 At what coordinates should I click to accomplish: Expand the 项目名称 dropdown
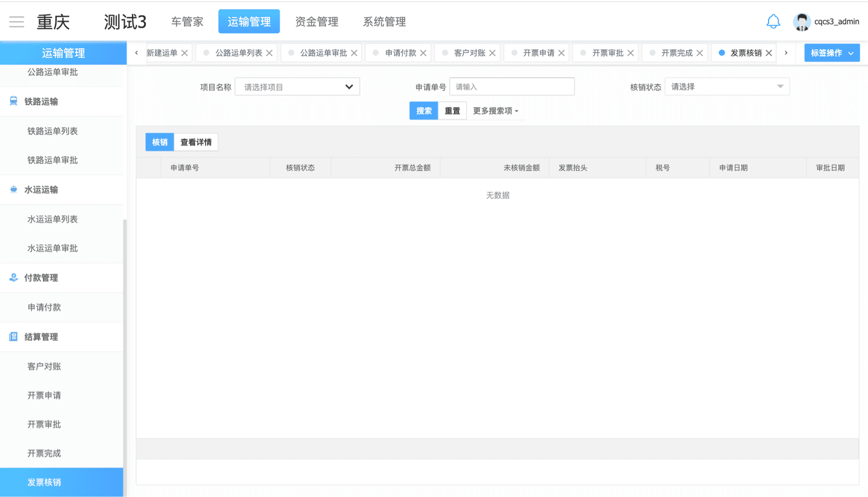tap(297, 87)
